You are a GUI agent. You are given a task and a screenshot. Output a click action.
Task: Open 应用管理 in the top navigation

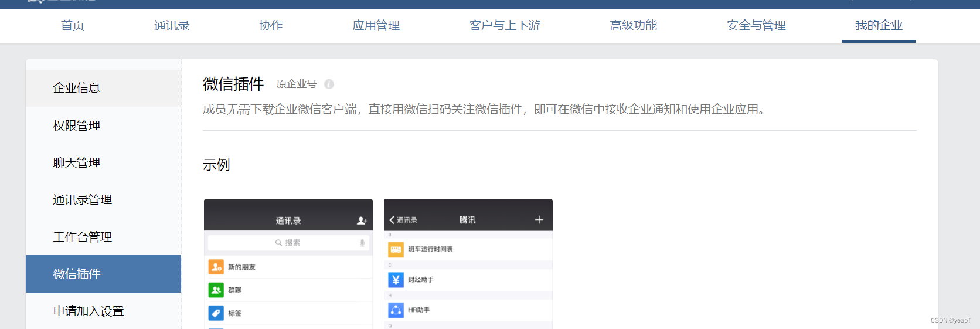(376, 25)
